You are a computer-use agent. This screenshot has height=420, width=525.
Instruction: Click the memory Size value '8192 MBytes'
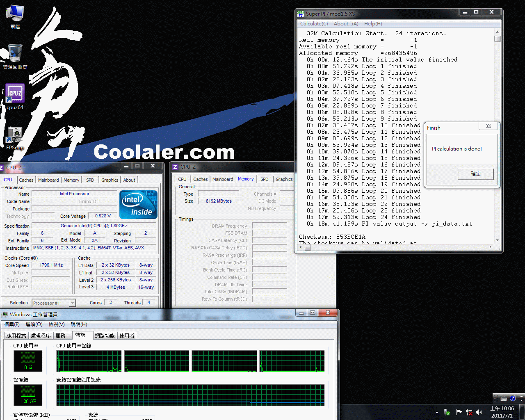pyautogui.click(x=219, y=201)
